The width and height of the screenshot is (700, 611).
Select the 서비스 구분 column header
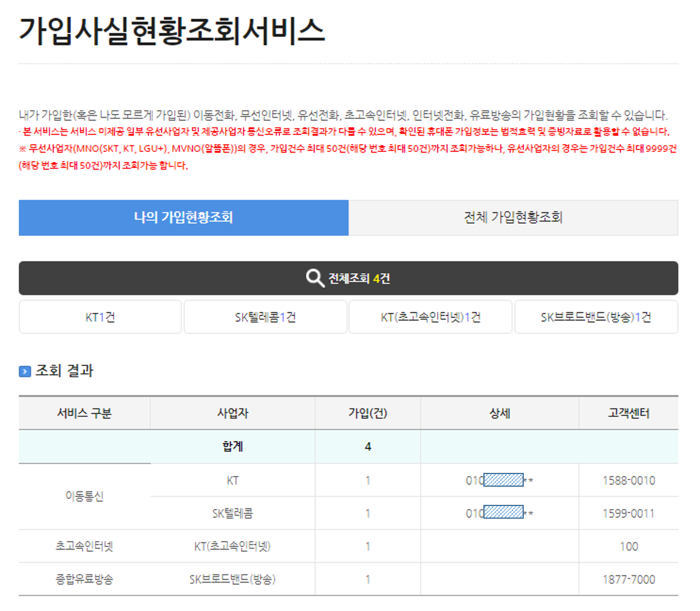coord(84,413)
